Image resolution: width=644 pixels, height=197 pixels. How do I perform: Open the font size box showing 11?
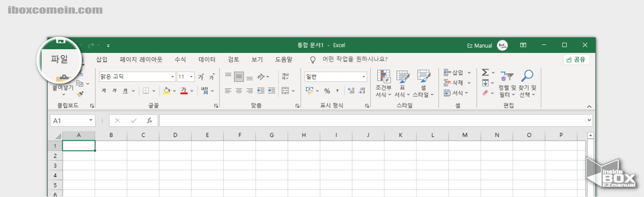click(186, 77)
